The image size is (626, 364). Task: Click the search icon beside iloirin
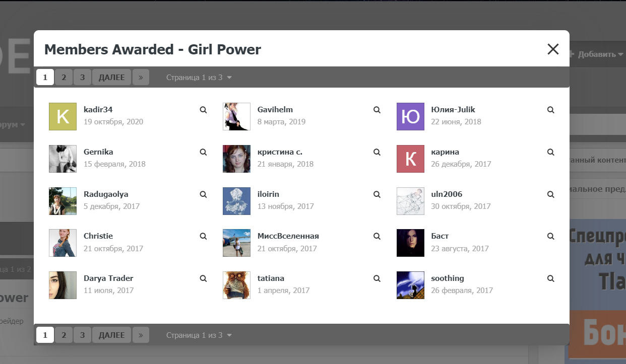[377, 194]
